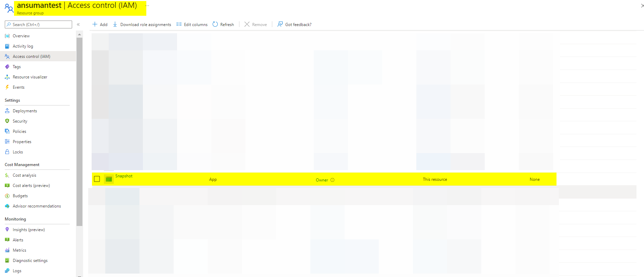The width and height of the screenshot is (644, 277).
Task: Click the Budgets icon
Action: point(7,196)
